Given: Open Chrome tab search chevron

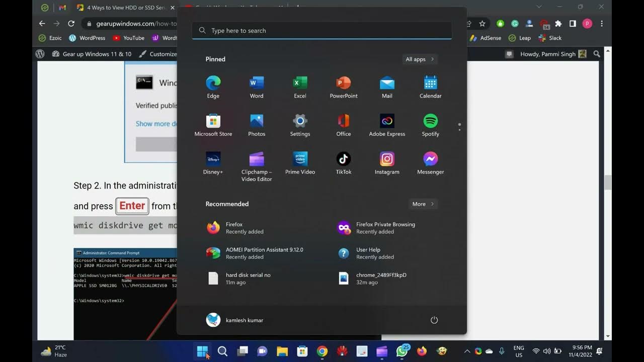Looking at the screenshot, I should coord(539,7).
